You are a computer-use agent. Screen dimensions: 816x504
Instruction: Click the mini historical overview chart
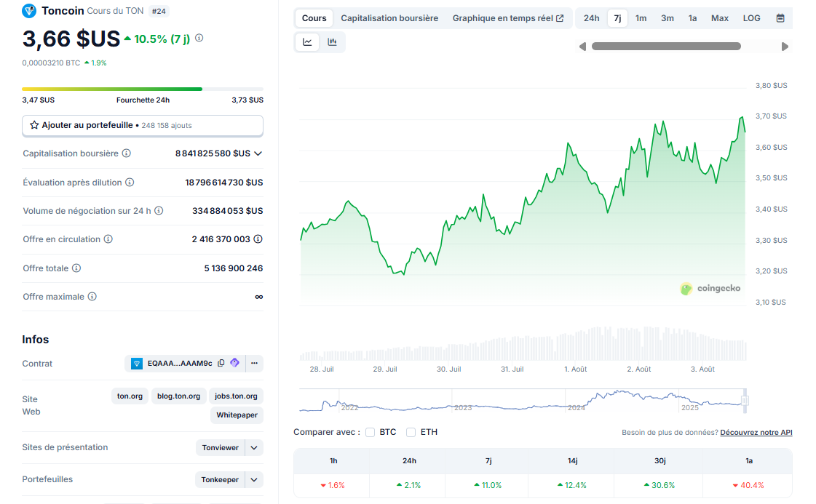522,401
